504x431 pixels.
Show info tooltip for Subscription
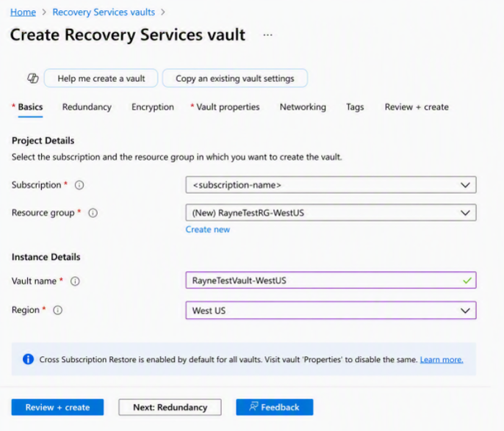coord(79,185)
